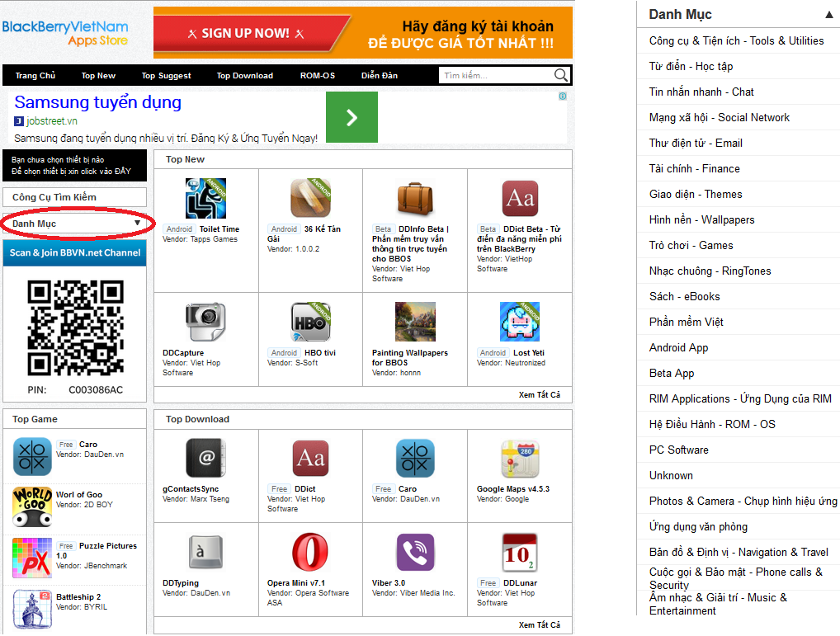
Task: Open the DDict icon in Top Download
Action: click(311, 459)
